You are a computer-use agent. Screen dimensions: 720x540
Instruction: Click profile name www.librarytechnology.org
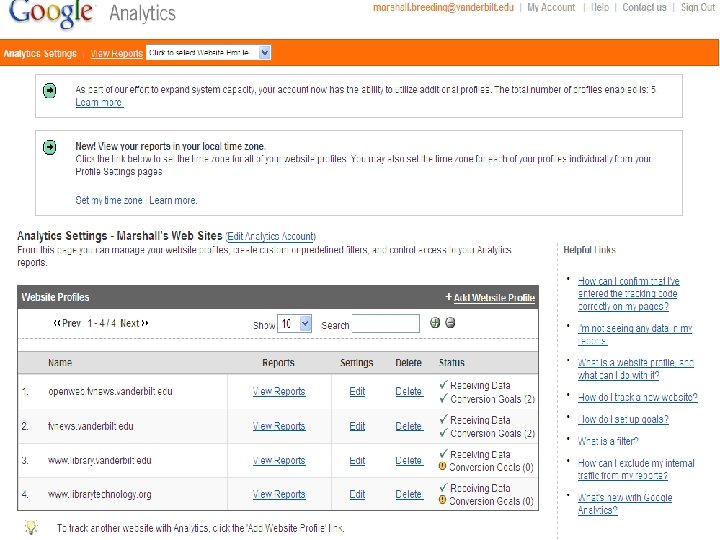point(100,495)
